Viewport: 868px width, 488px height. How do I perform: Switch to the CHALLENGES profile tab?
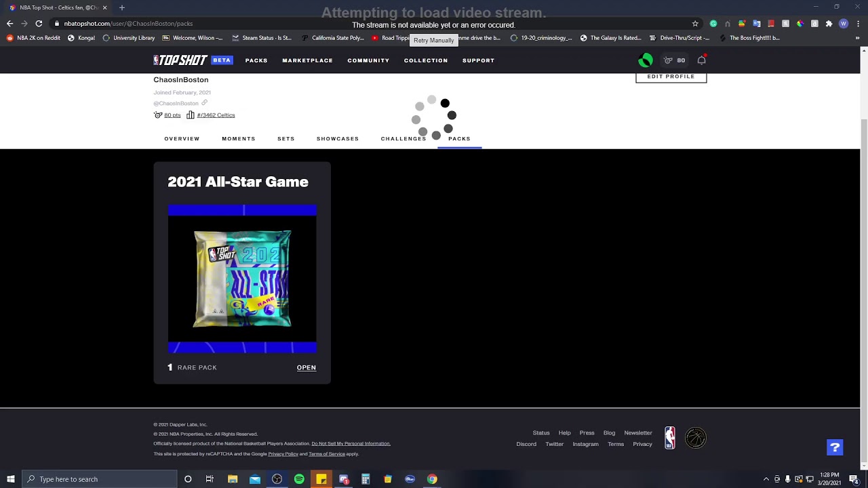coord(403,138)
